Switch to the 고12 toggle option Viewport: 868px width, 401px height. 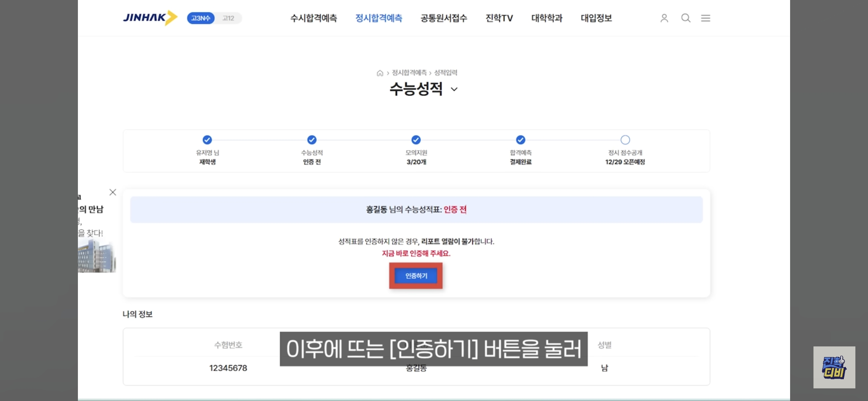pyautogui.click(x=228, y=18)
